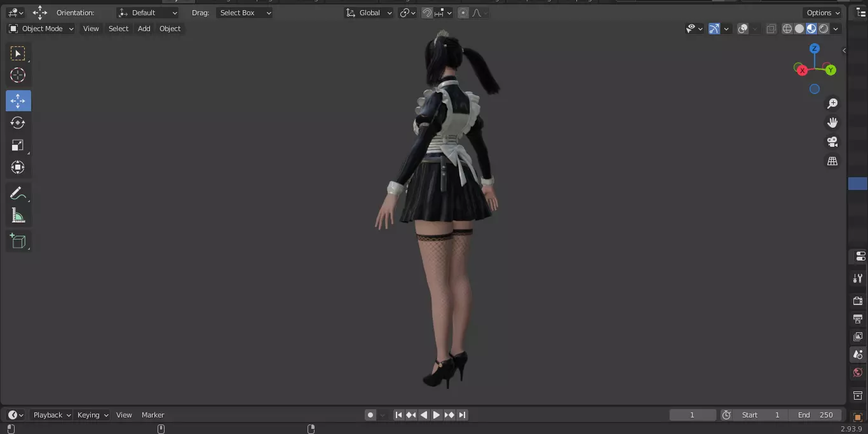The height and width of the screenshot is (434, 868).
Task: Toggle auto keying record button
Action: coord(370,415)
